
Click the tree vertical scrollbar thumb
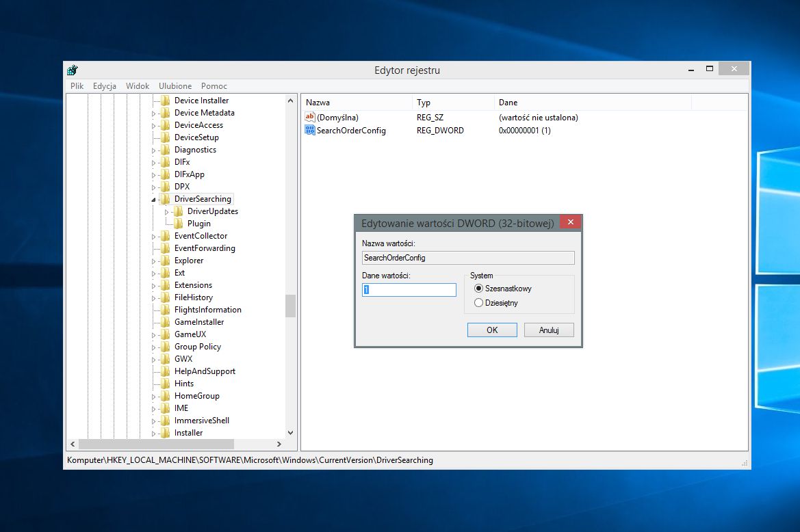click(290, 306)
